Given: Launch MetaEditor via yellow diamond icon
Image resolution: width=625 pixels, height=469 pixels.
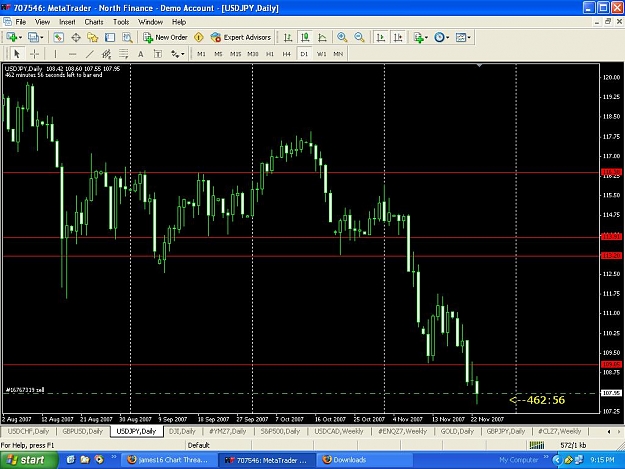Looking at the screenshot, I should [x=199, y=37].
